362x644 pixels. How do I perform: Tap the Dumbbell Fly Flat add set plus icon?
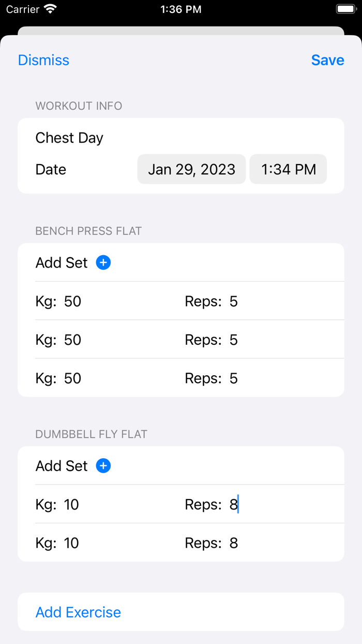pyautogui.click(x=103, y=466)
